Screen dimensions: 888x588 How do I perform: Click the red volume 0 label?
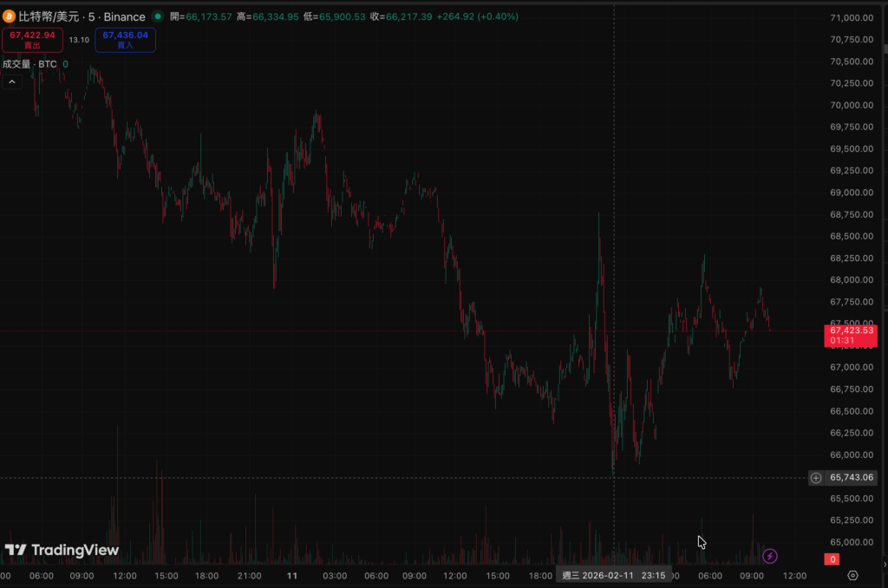(x=832, y=560)
